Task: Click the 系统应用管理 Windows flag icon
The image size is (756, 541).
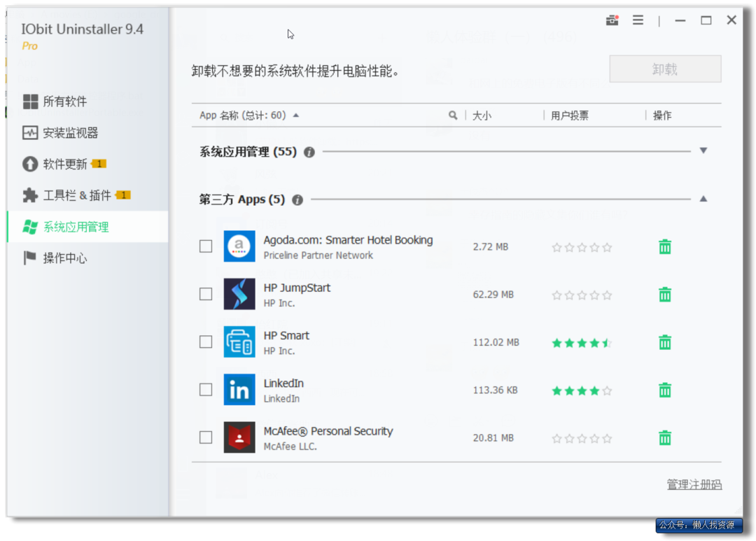Action: [30, 227]
